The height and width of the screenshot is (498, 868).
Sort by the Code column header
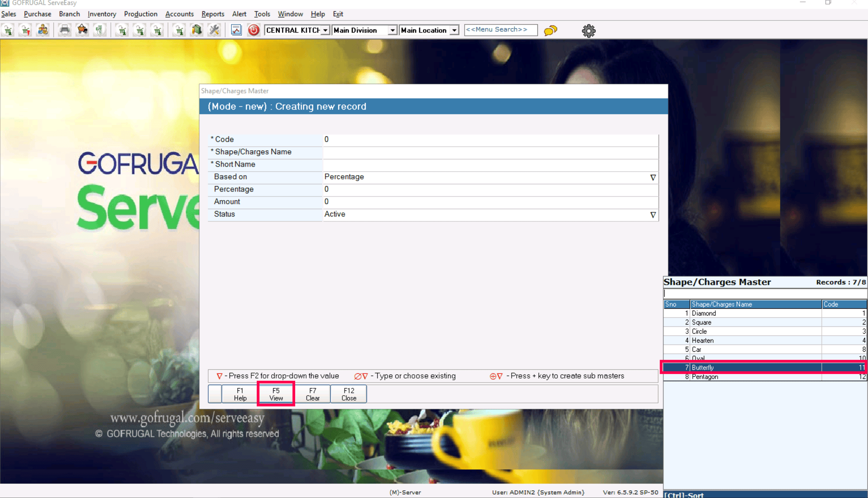click(x=844, y=304)
